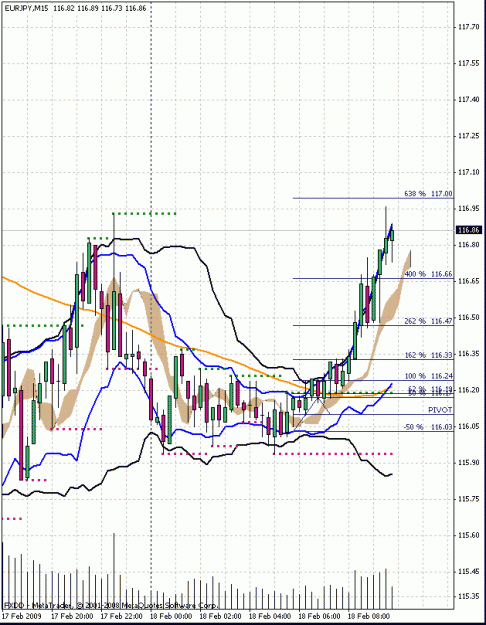This screenshot has height=625, width=486.
Task: Select the -50 % 116.03 Fibonacci label
Action: [x=429, y=427]
